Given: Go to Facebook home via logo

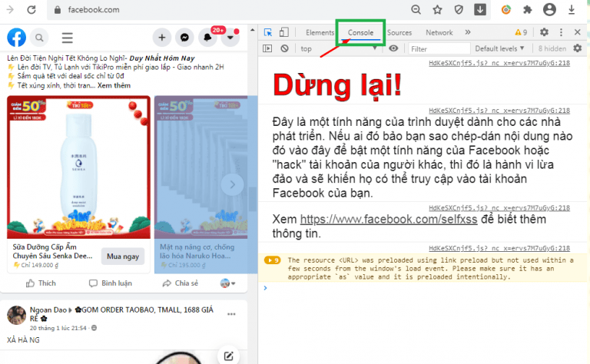Looking at the screenshot, I should [x=17, y=37].
